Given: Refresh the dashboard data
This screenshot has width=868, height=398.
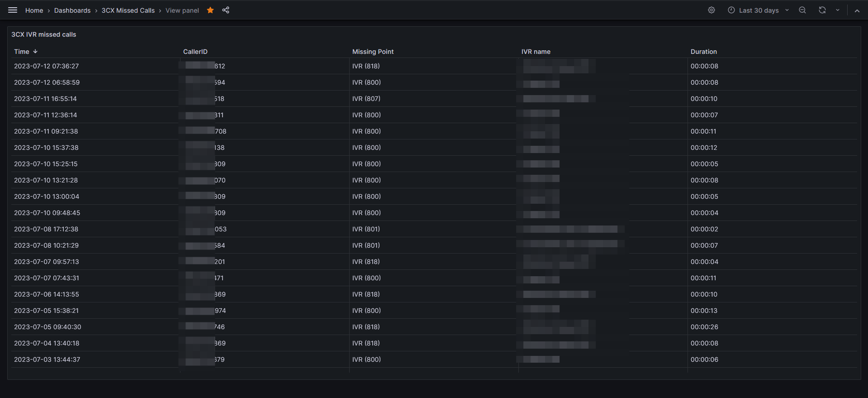Looking at the screenshot, I should (822, 10).
